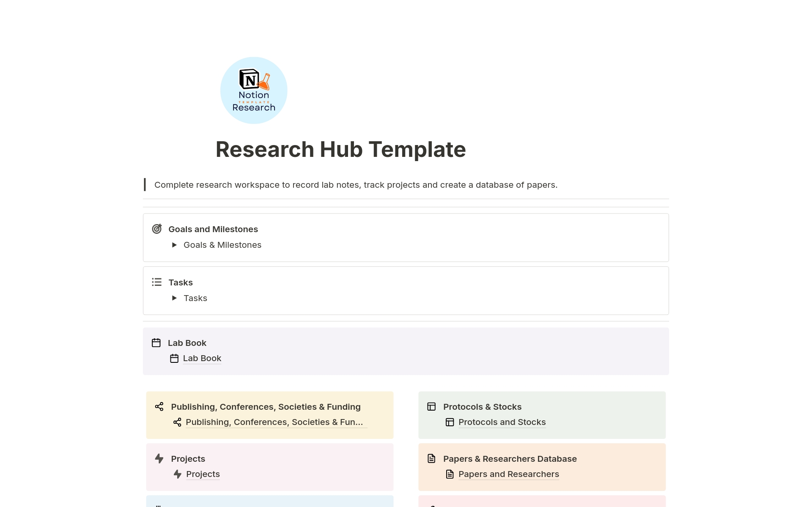Click the lightning bolt icon beside Projects heading

point(159,458)
